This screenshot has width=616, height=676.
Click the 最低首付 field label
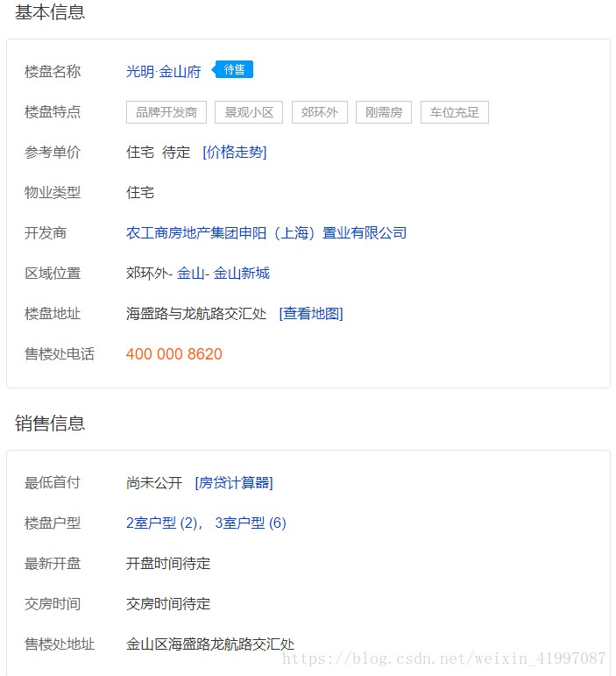[53, 482]
